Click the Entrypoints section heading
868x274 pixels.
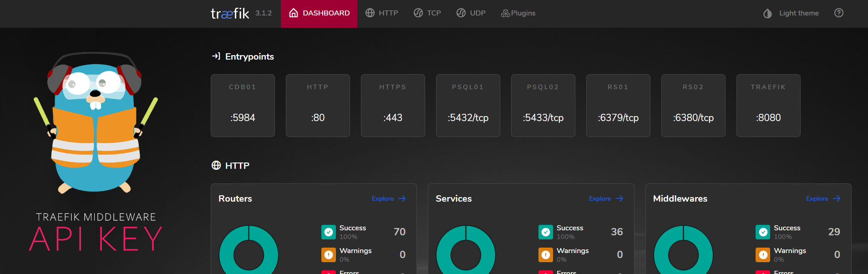point(249,56)
